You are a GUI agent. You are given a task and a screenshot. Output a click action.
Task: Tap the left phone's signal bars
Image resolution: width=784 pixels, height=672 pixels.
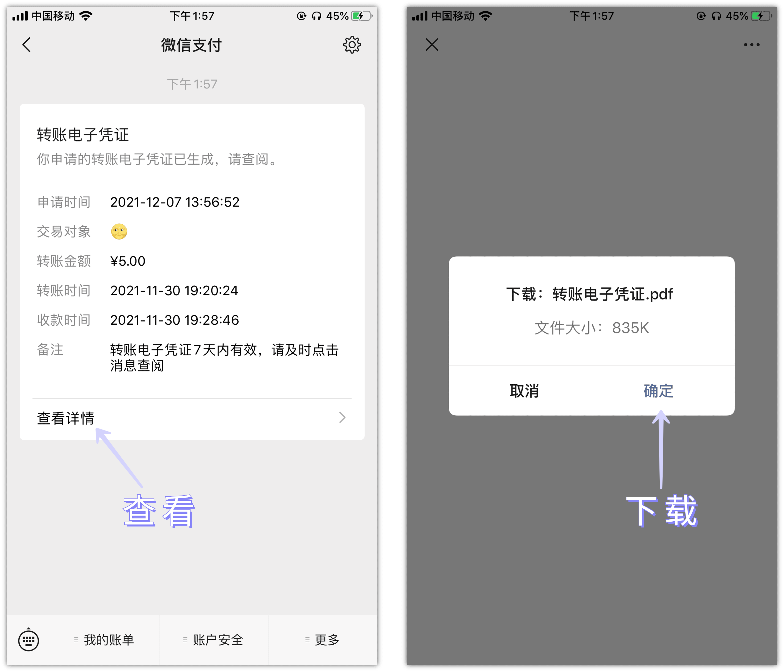(x=20, y=16)
